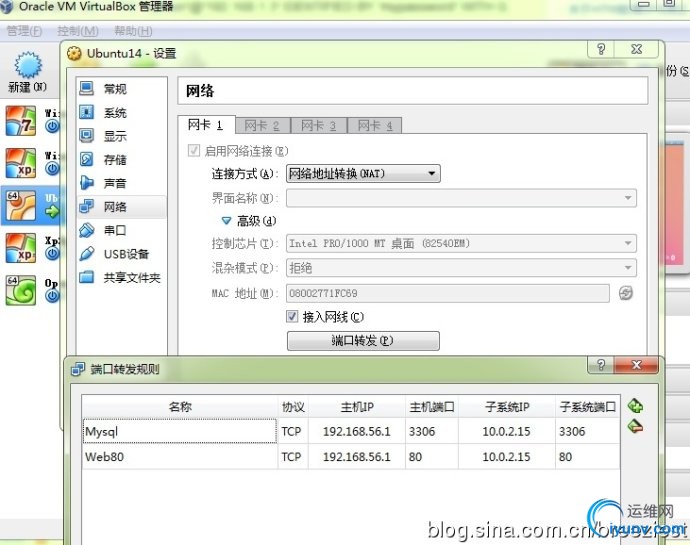690x545 pixels.
Task: Open the 声音 (Audio) settings category
Action: click(122, 183)
